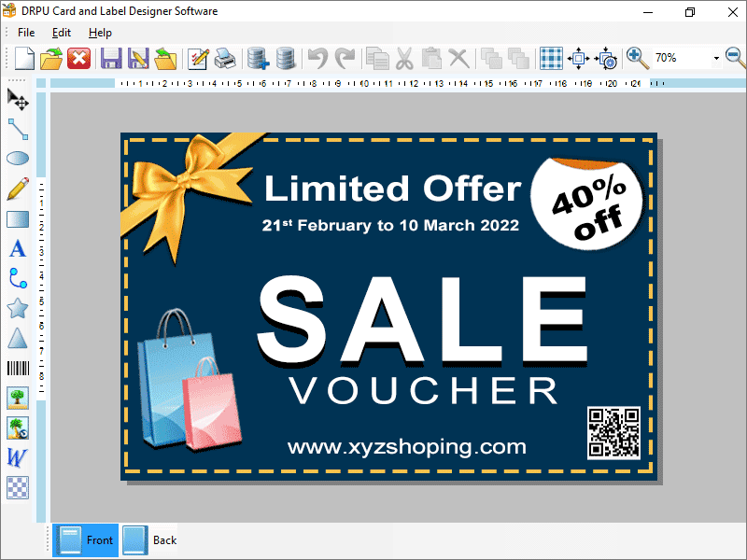This screenshot has height=560, width=747.
Task: Click the Save As icon with pencil
Action: [138, 59]
